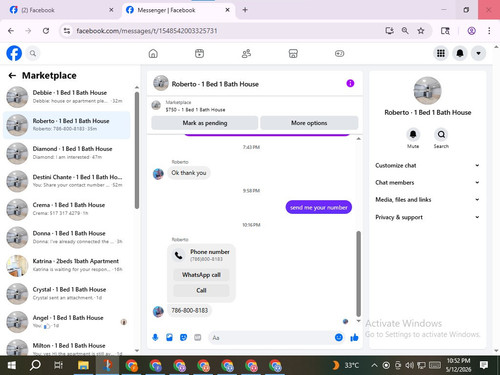Switch to the (2) Facebook browser tab
The width and height of the screenshot is (500, 375).
[x=61, y=10]
